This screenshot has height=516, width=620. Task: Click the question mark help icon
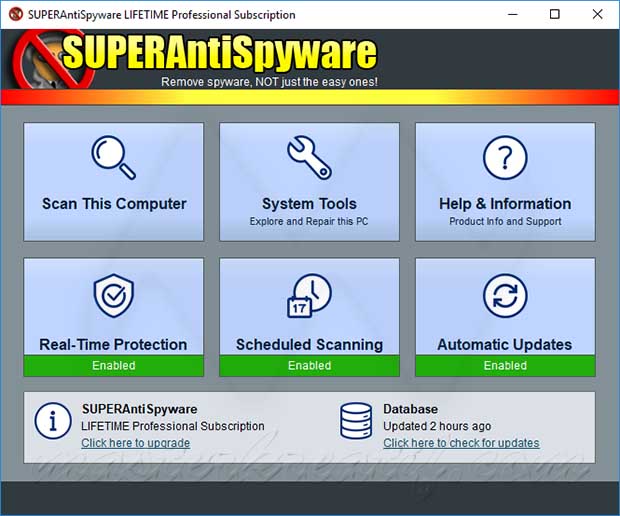click(x=505, y=157)
